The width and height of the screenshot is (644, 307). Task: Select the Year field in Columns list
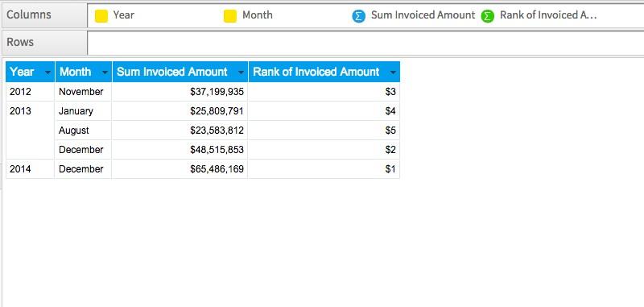(124, 15)
